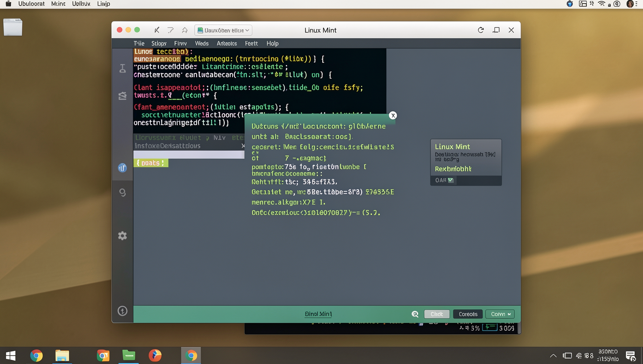Open the Dauxōben ellcie dropdown
Viewport: 643px width, 364px height.
[223, 30]
